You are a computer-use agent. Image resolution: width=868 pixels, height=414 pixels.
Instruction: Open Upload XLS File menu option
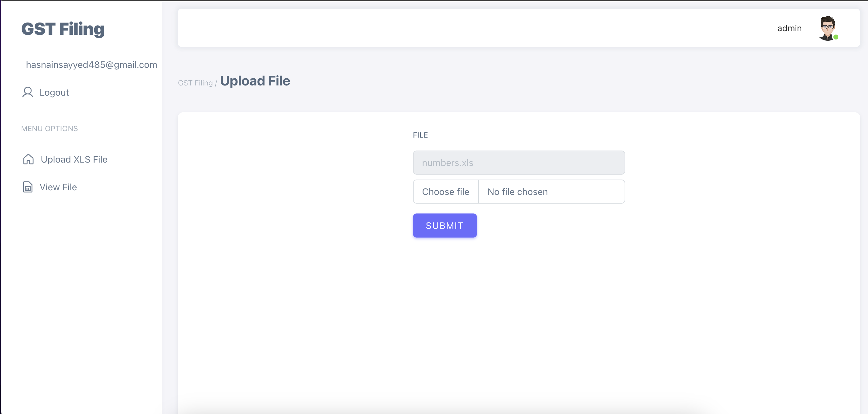[x=74, y=159]
